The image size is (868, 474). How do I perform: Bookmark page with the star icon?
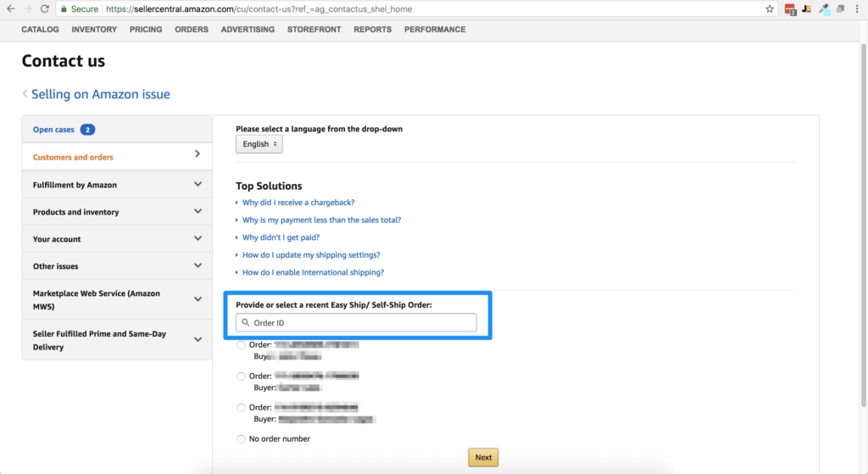(770, 8)
